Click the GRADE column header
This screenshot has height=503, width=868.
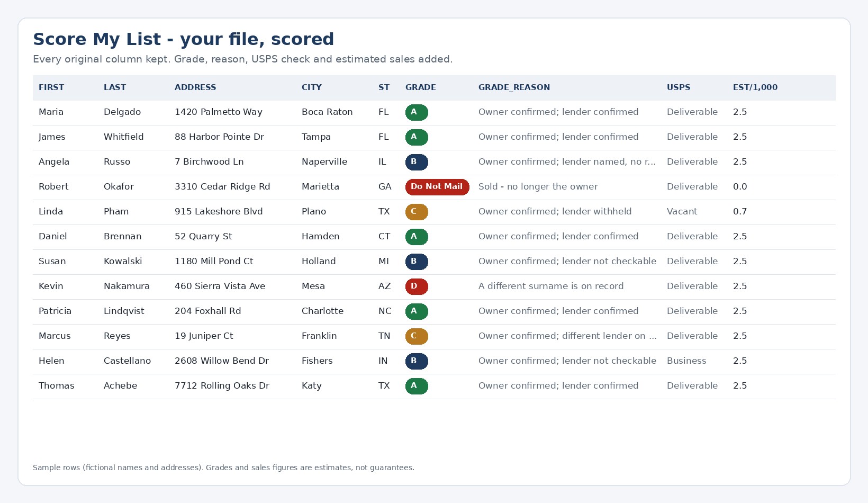point(421,87)
